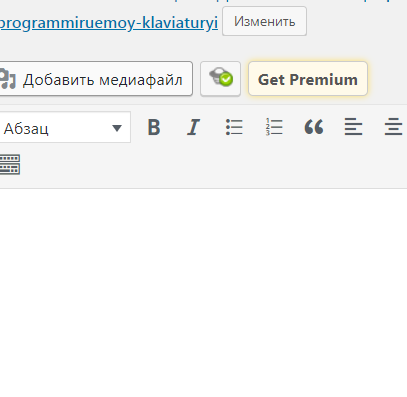Insert a numbered list
Screen dimensions: 407x397
(274, 127)
